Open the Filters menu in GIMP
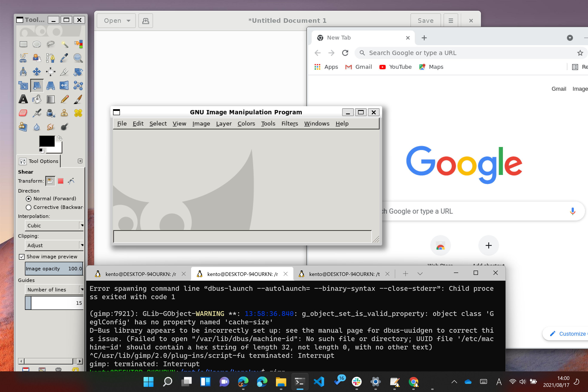The height and width of the screenshot is (392, 588). [x=289, y=124]
